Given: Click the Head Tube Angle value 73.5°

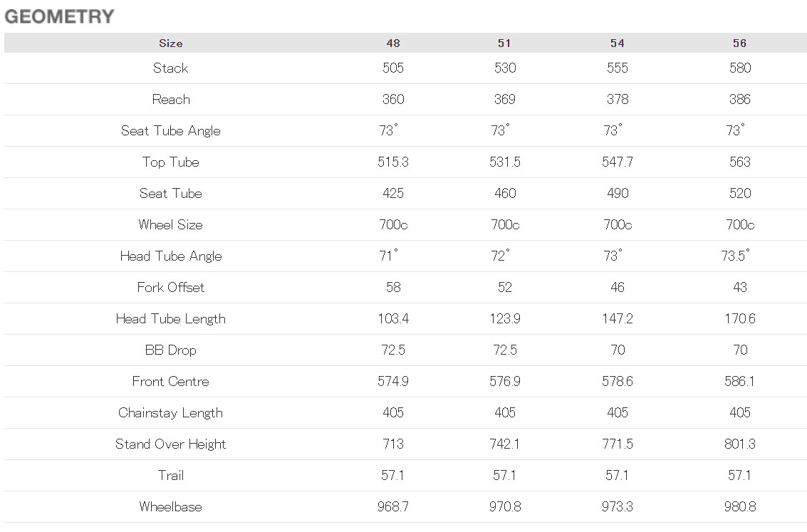Looking at the screenshot, I should pos(736,255).
